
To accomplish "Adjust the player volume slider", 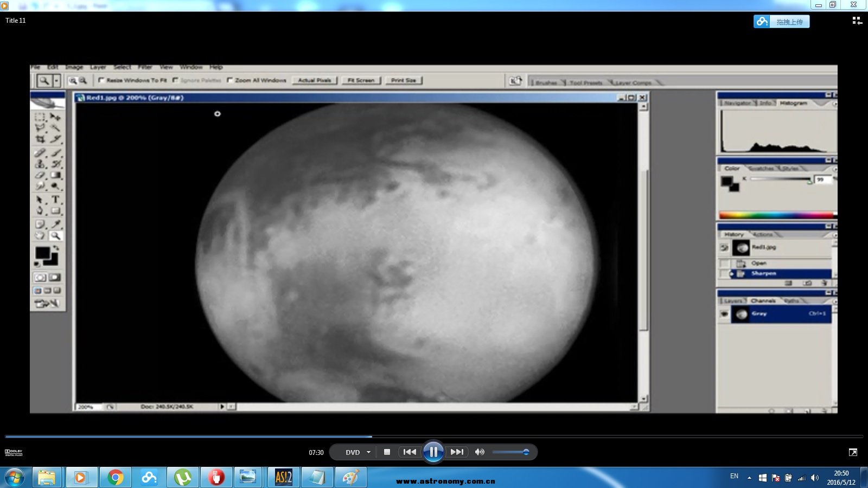I will click(x=510, y=452).
